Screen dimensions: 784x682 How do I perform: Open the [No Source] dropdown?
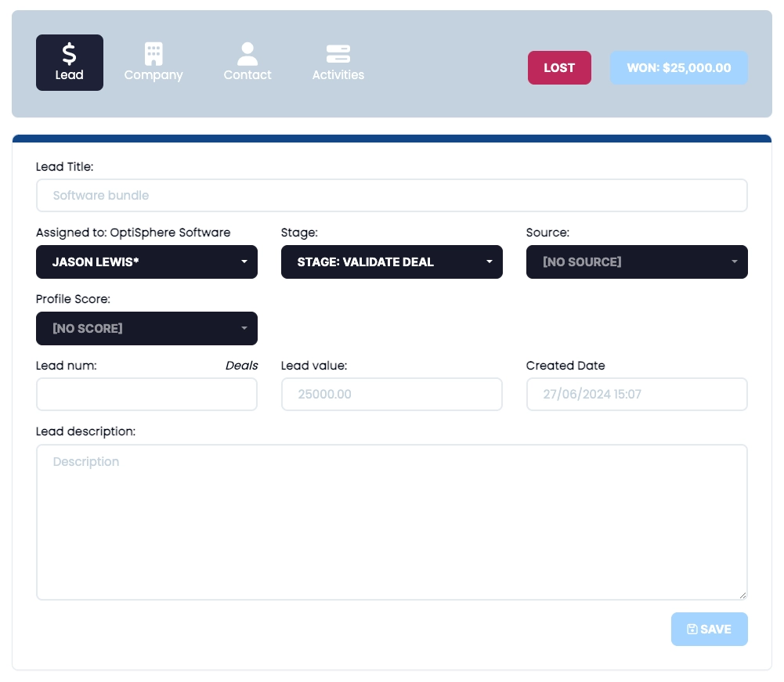(x=637, y=262)
